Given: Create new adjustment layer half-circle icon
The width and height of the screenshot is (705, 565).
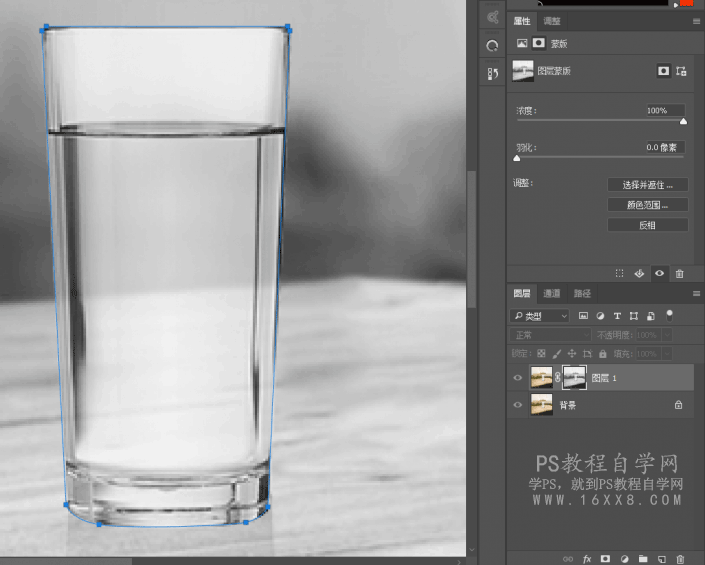Looking at the screenshot, I should [x=625, y=559].
